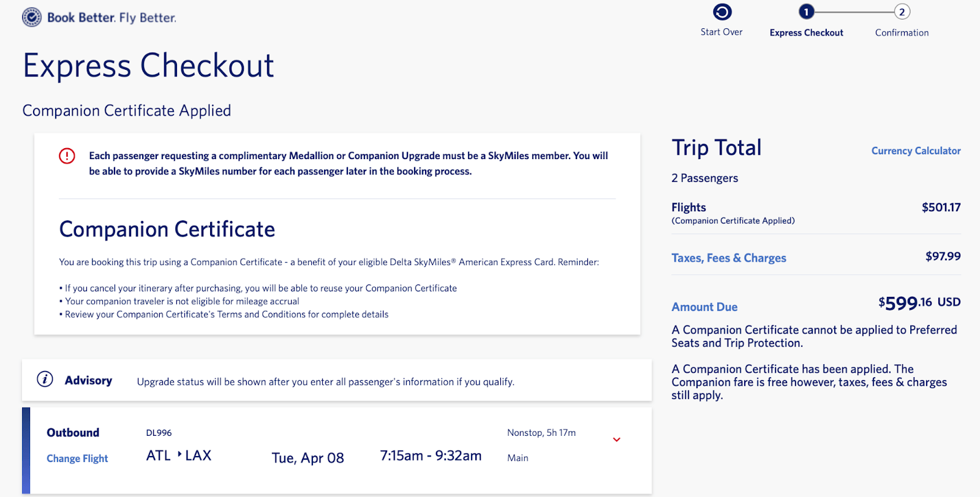Click the red exclamation alert icon
The height and width of the screenshot is (497, 980).
tap(67, 156)
